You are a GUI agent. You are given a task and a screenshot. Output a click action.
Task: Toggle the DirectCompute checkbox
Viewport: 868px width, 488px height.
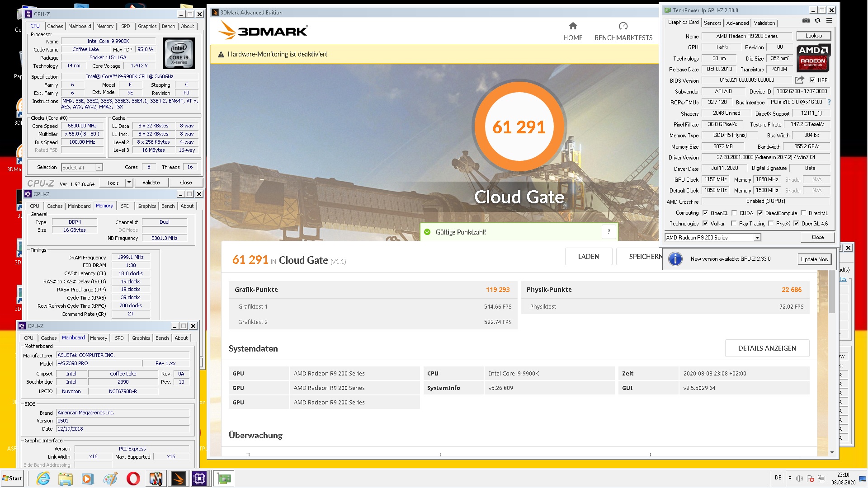pos(760,213)
